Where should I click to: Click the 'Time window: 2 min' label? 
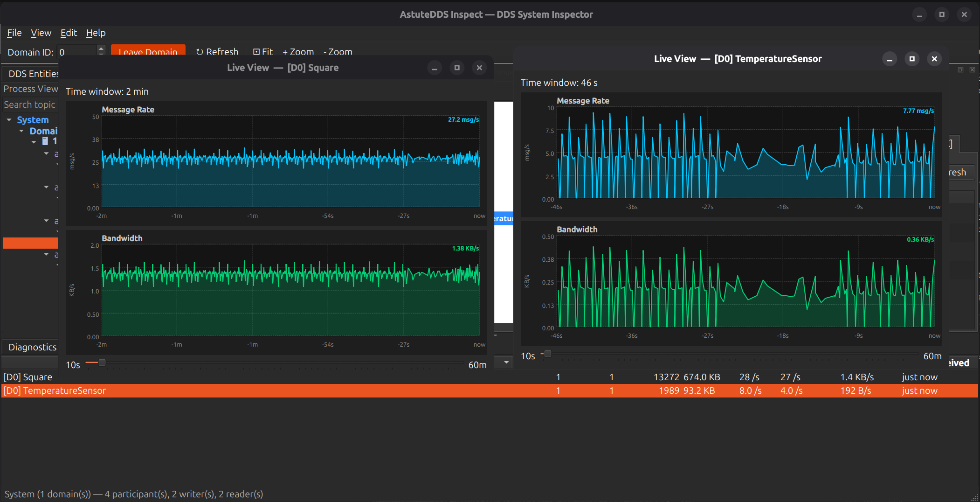pos(107,91)
